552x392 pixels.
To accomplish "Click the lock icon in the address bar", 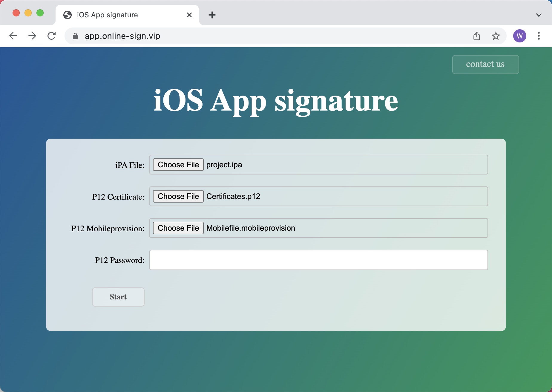I will point(75,36).
